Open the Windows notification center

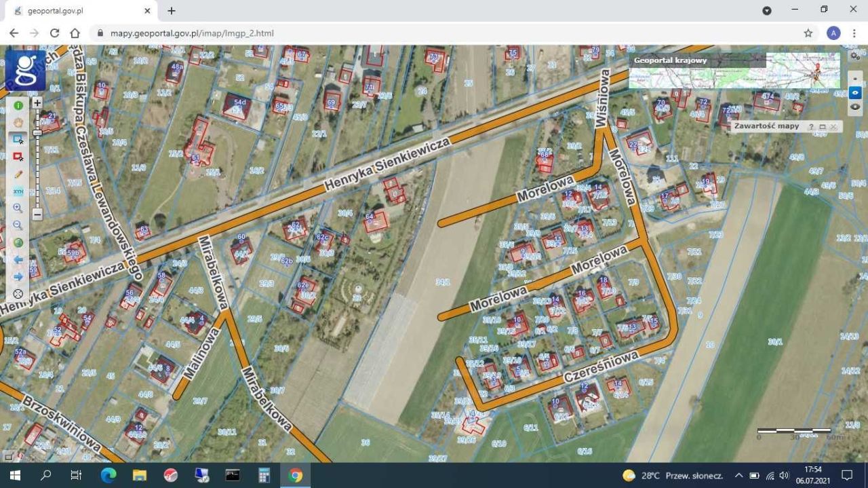click(847, 475)
